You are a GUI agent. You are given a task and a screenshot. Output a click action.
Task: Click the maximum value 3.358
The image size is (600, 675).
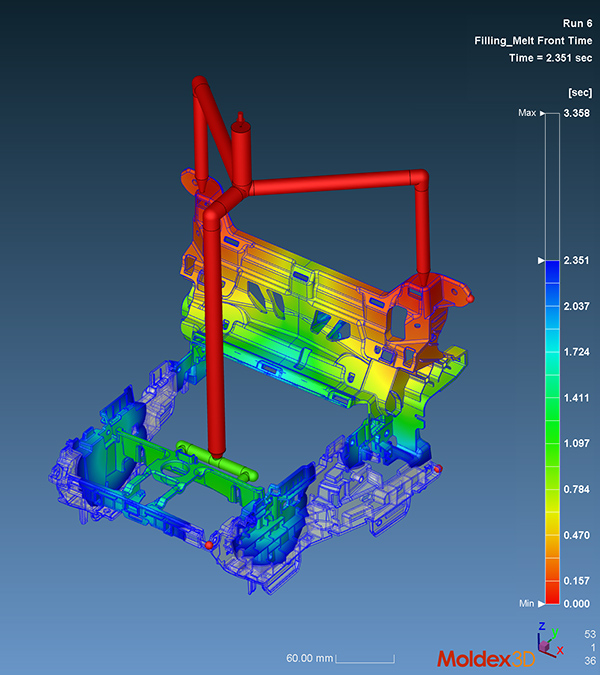577,113
